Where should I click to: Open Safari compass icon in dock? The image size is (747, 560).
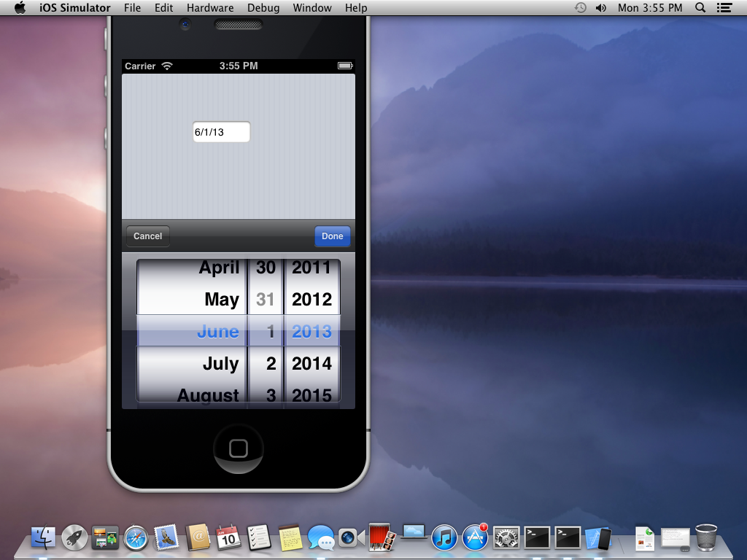pos(136,538)
